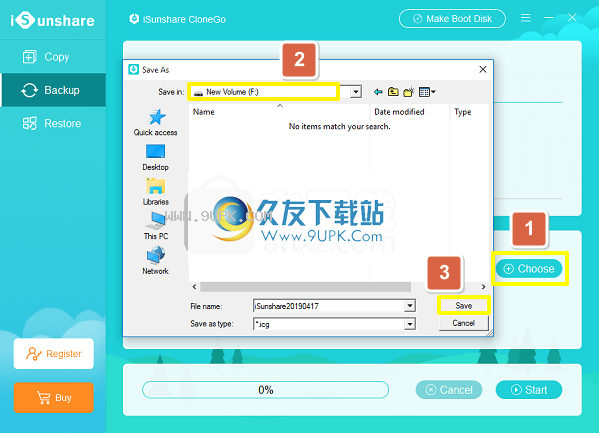Select New Volume (F:) in Save in box
Image resolution: width=602 pixels, height=438 pixels.
pyautogui.click(x=264, y=92)
